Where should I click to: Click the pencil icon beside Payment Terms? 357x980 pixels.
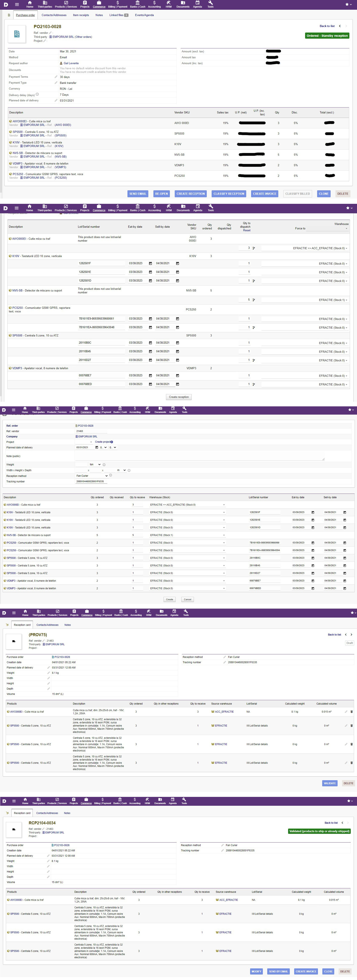point(56,76)
